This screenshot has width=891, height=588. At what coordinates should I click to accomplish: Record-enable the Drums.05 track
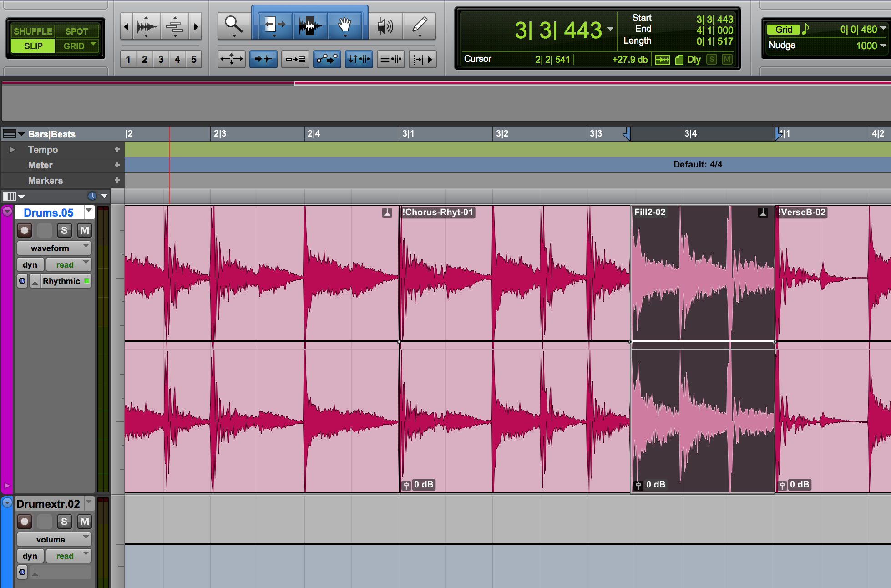[x=25, y=230]
